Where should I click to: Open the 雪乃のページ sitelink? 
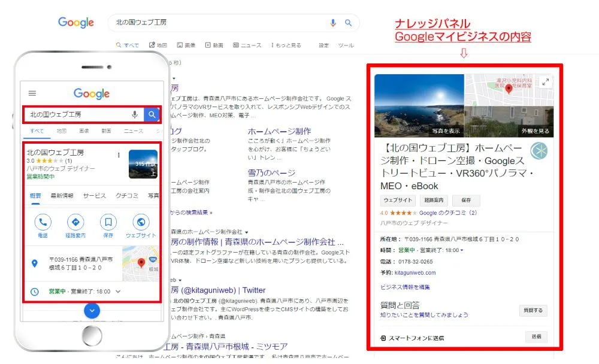pyautogui.click(x=271, y=172)
